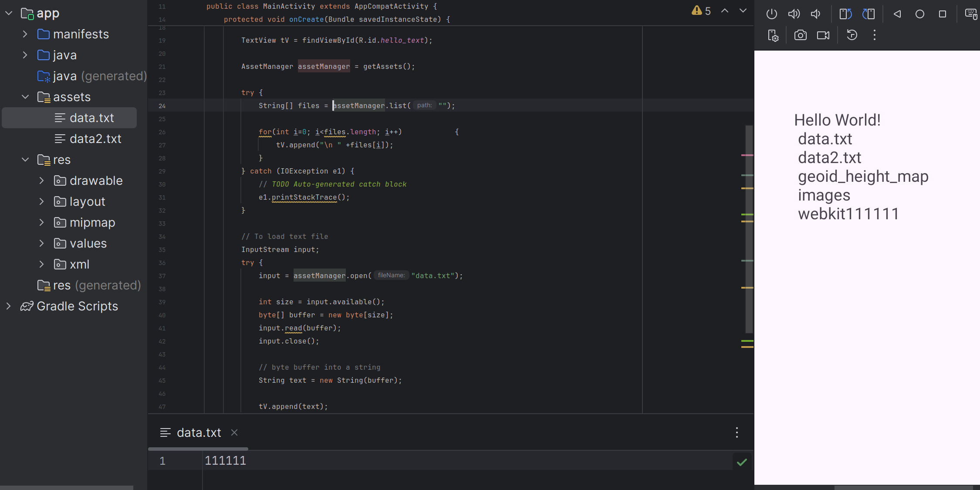Viewport: 980px width, 490px height.
Task: Click the emulator Overview square button
Action: [x=942, y=14]
